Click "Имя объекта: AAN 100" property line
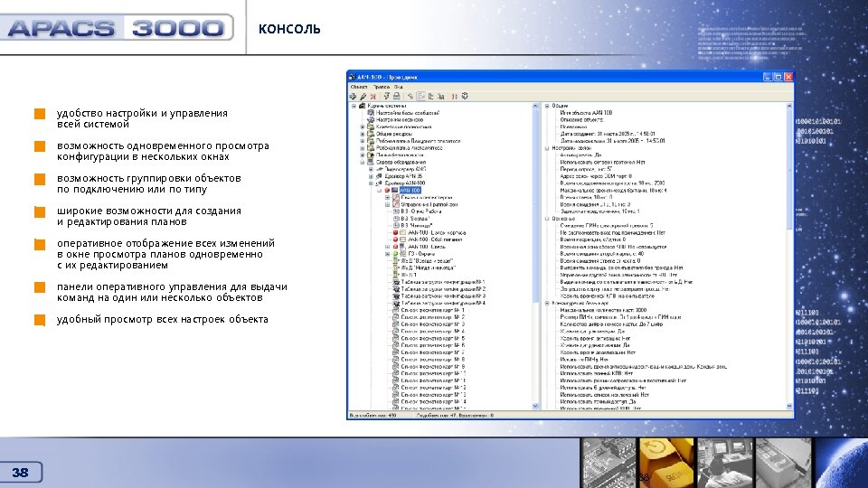 (x=586, y=113)
